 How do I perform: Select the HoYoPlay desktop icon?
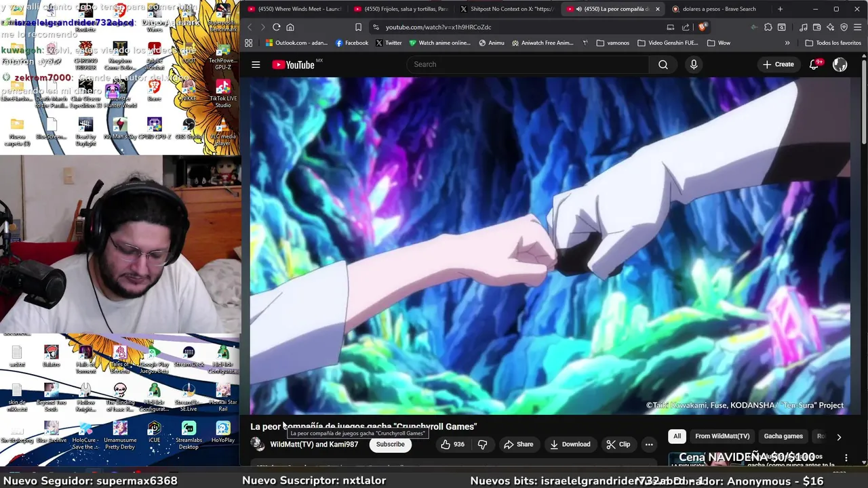(223, 432)
